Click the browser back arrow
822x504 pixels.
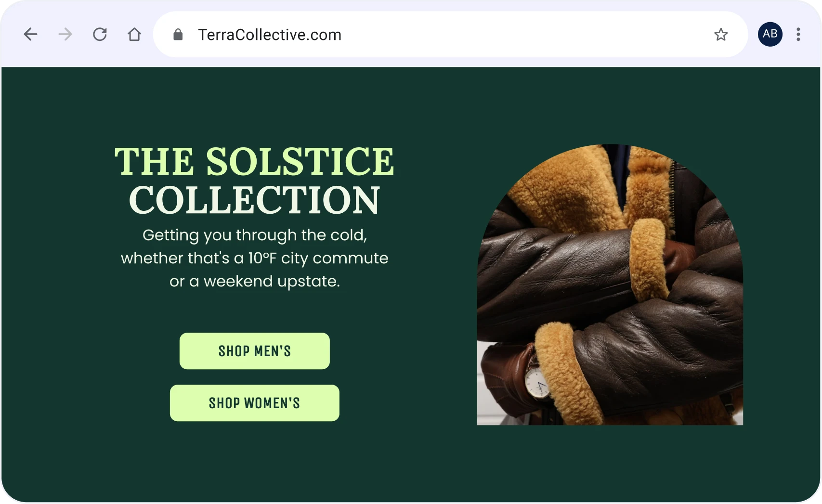pos(31,34)
